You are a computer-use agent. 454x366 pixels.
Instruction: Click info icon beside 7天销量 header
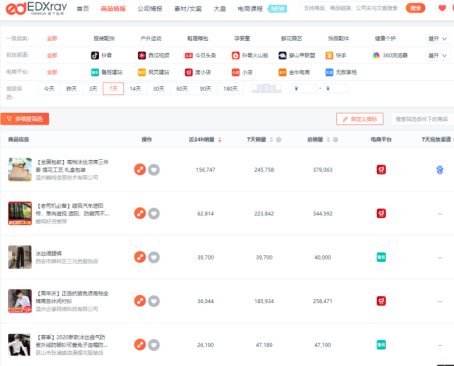click(x=279, y=140)
